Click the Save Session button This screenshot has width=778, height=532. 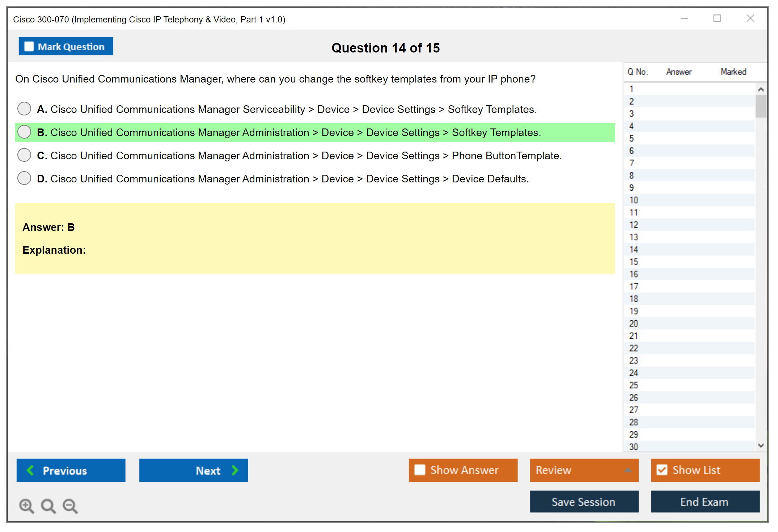(x=584, y=502)
